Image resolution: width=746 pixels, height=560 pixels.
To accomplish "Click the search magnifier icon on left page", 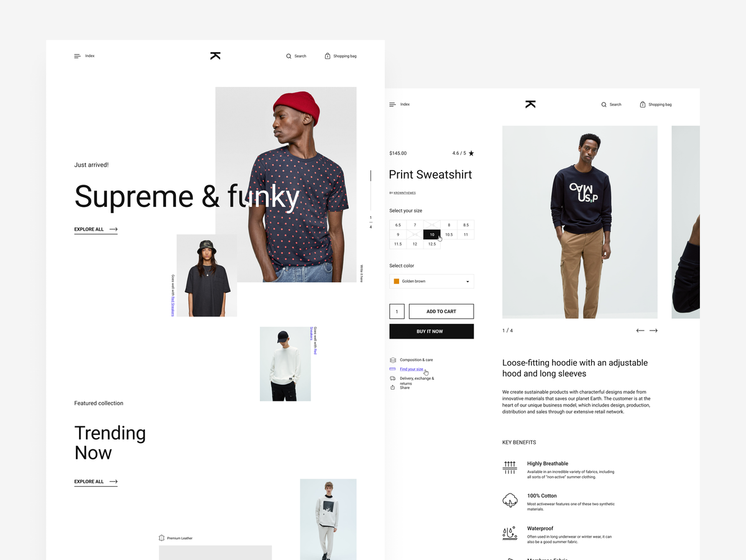I will click(288, 56).
